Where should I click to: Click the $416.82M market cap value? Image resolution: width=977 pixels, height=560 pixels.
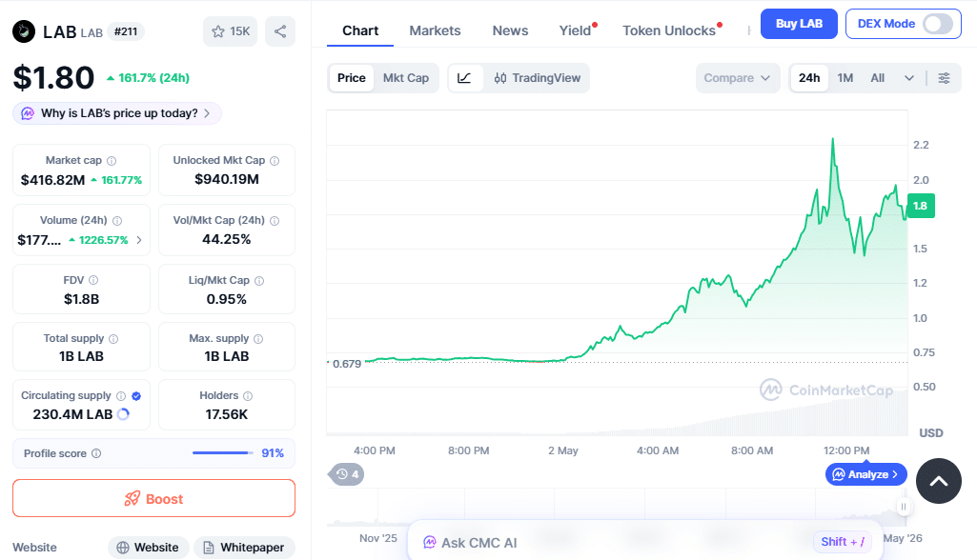[53, 180]
